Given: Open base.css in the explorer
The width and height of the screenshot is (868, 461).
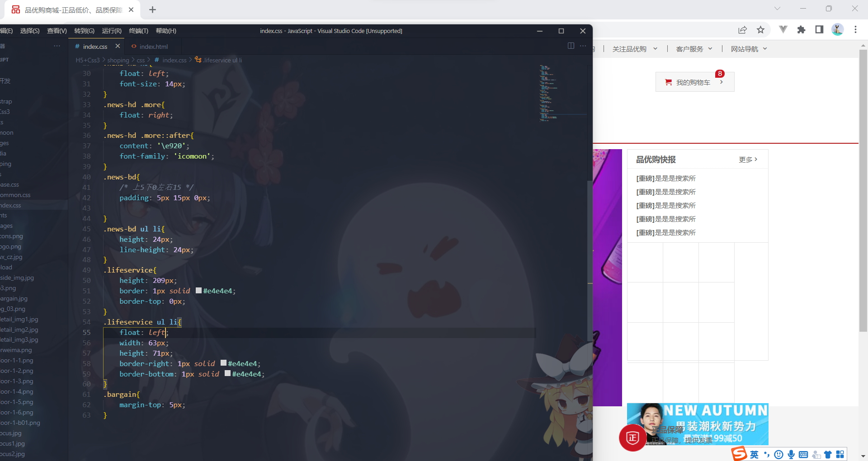Looking at the screenshot, I should point(10,184).
